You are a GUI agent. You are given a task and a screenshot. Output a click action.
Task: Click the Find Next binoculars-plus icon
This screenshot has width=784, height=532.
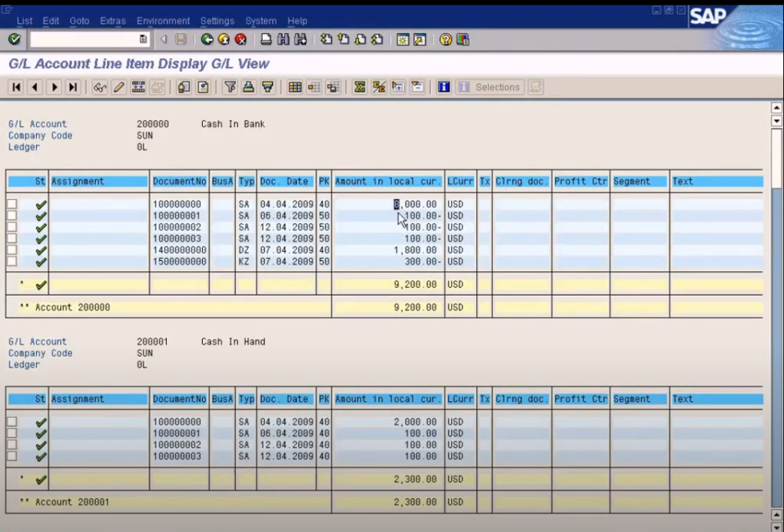300,40
